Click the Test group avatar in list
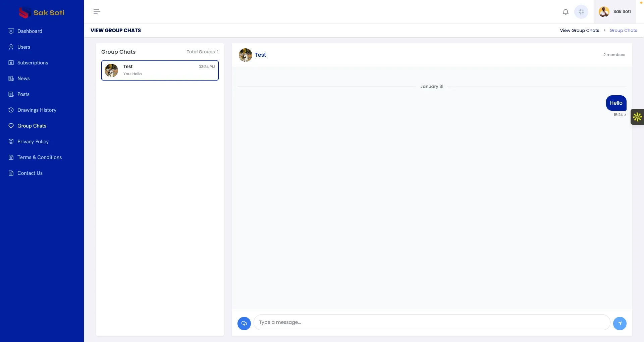 point(111,70)
